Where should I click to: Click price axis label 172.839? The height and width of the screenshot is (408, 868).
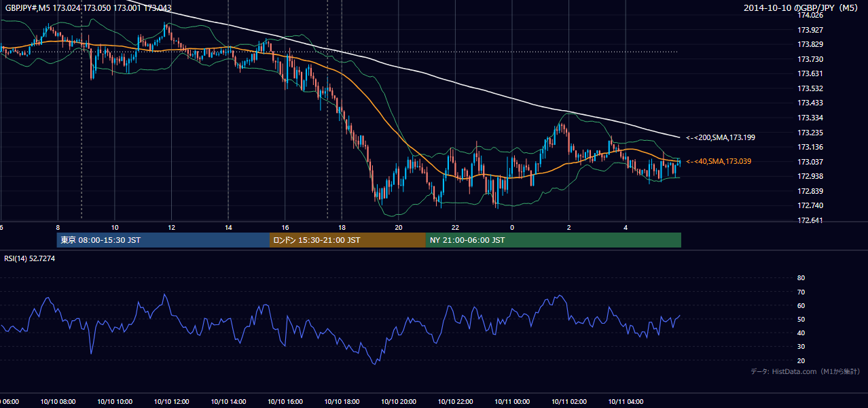(x=810, y=191)
